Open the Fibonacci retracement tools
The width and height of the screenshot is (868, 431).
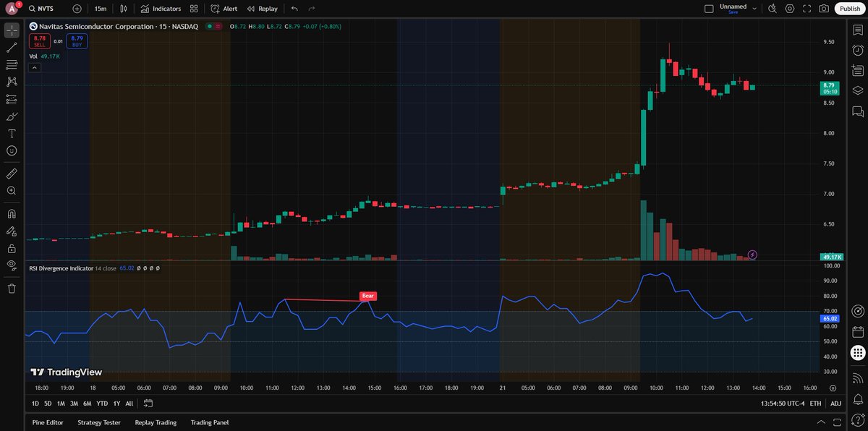point(12,65)
